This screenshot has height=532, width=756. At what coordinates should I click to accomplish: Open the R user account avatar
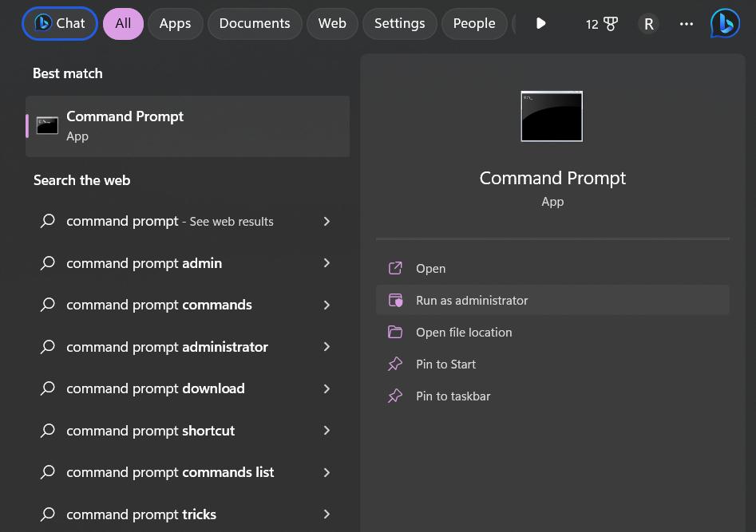pyautogui.click(x=648, y=24)
